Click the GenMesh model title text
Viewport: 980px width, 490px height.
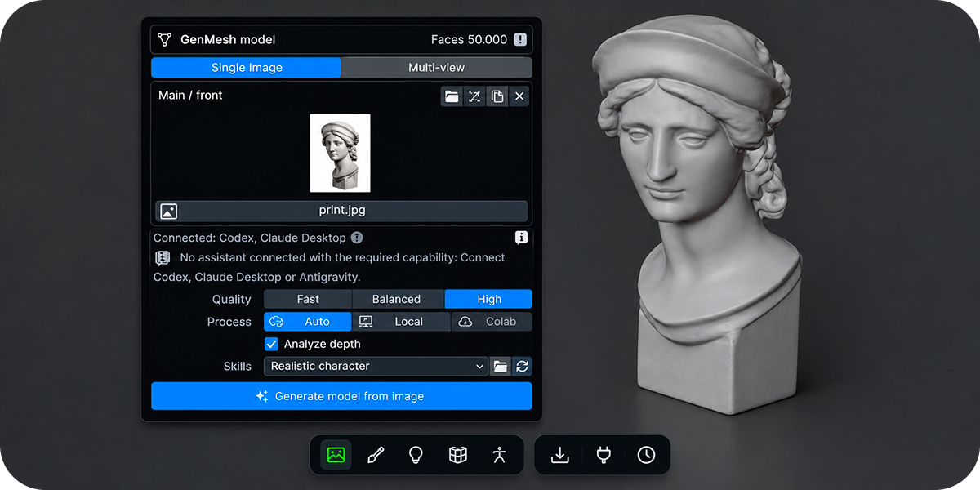228,39
